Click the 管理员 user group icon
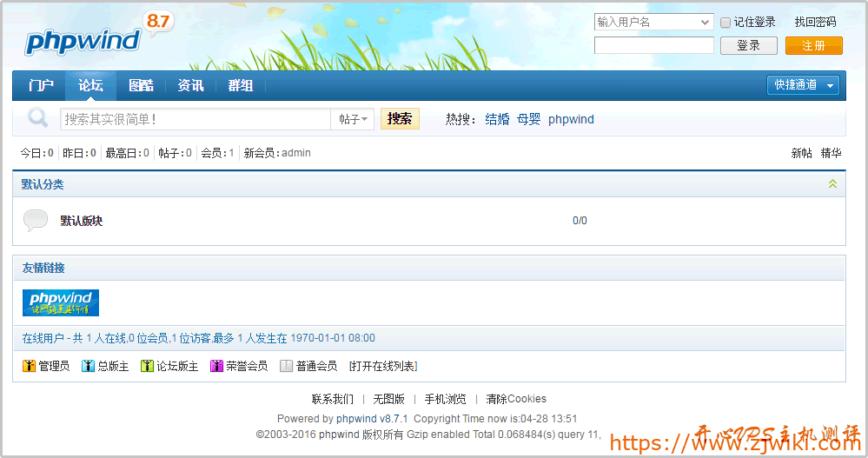This screenshot has height=458, width=868. 29,367
